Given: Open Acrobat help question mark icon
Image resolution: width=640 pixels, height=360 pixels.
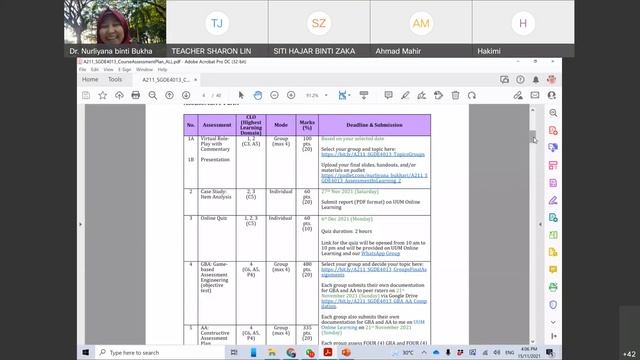Looking at the screenshot, I should tap(520, 80).
